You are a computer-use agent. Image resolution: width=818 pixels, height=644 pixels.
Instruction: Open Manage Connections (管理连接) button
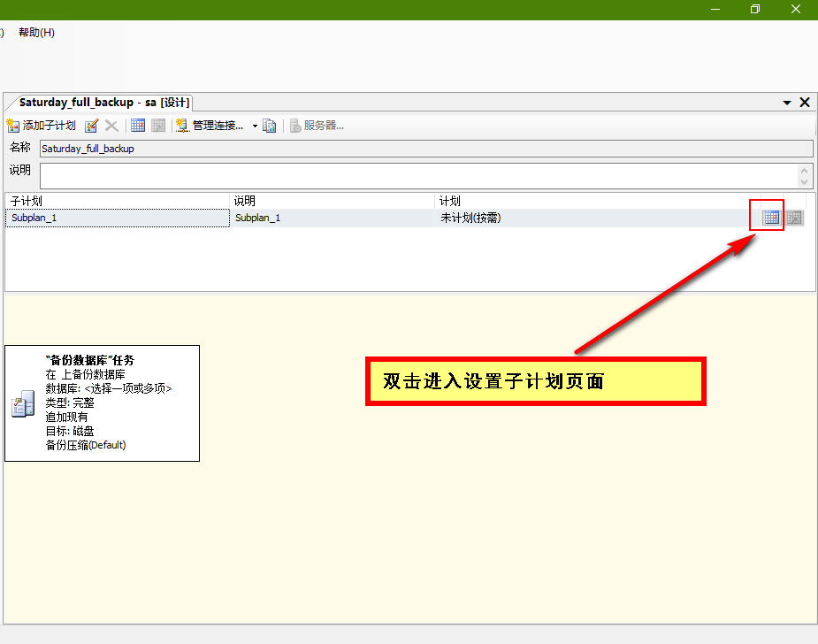coord(210,126)
